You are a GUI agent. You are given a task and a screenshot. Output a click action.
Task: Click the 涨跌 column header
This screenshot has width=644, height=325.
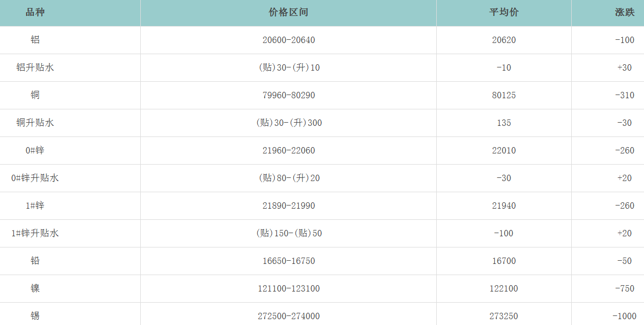[624, 12]
